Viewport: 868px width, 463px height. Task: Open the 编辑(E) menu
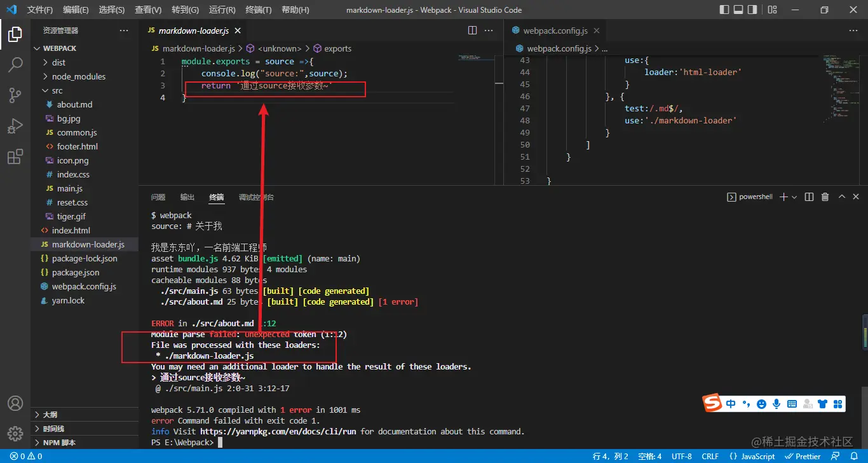pos(76,10)
